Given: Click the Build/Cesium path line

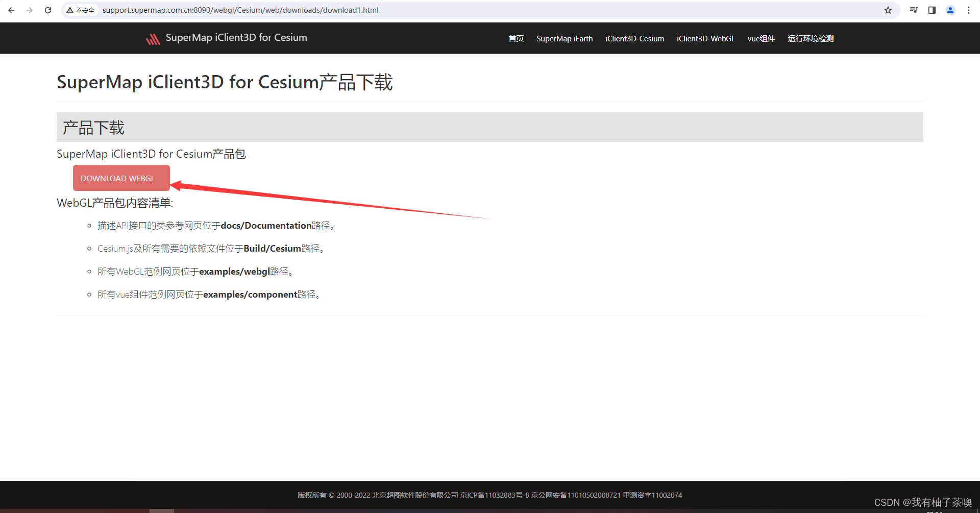Looking at the screenshot, I should pyautogui.click(x=212, y=249).
